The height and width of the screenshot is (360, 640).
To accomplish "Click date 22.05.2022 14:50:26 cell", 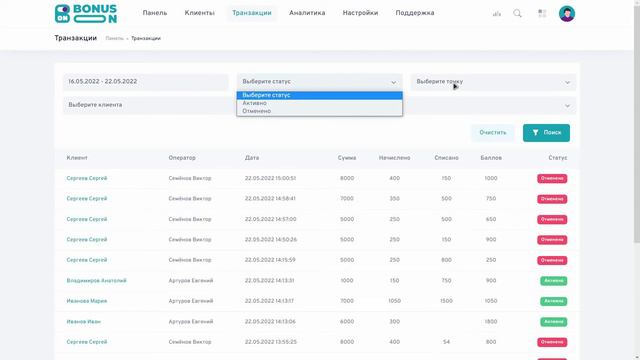I will click(271, 240).
